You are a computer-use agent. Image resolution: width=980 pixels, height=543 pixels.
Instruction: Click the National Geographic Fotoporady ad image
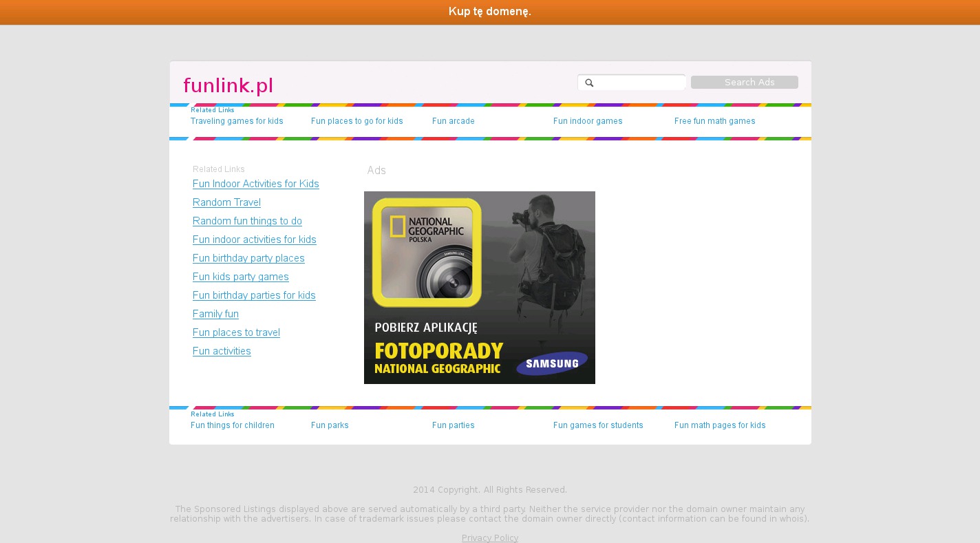(479, 288)
